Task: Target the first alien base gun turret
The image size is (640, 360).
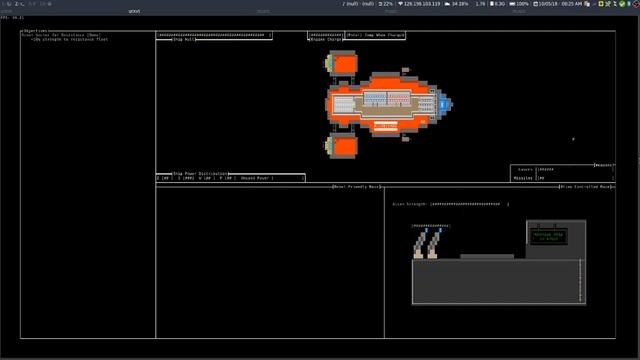Action: (420, 244)
